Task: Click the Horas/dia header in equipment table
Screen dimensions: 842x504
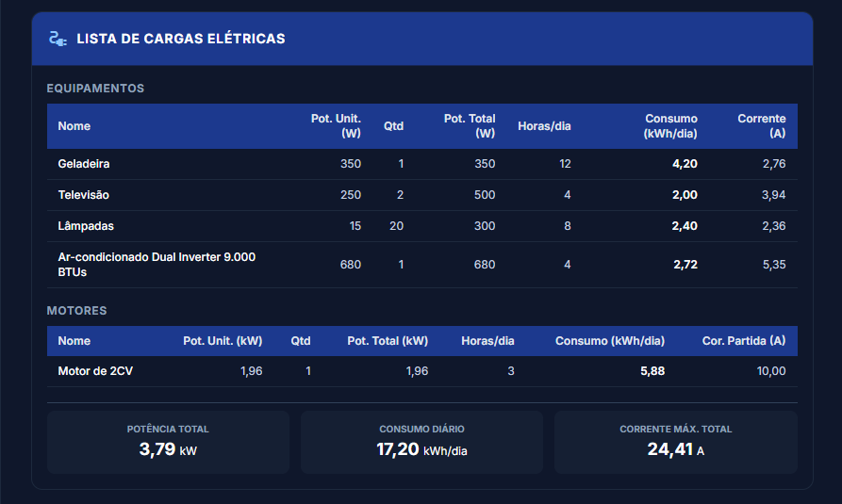Action: [x=544, y=126]
